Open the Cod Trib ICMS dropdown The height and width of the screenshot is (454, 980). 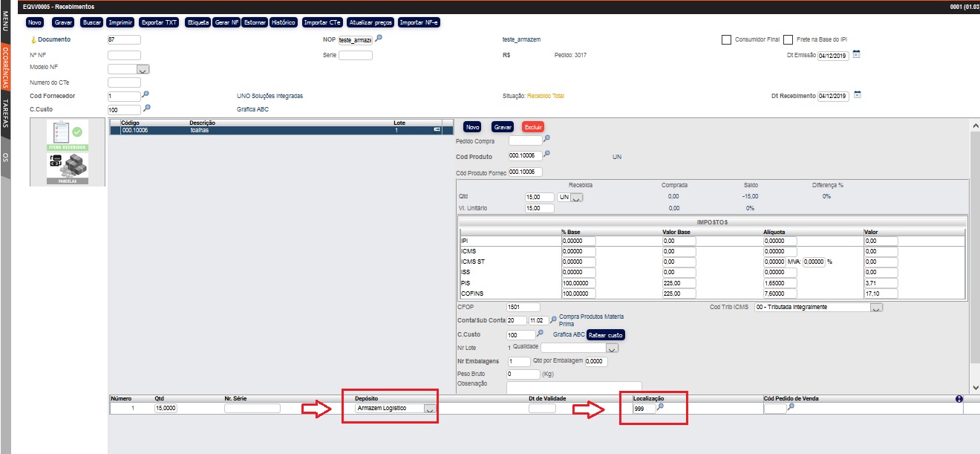click(x=877, y=308)
